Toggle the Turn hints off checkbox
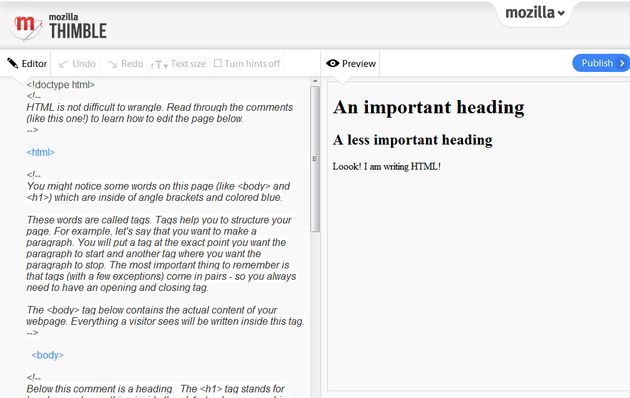The image size is (630, 398). click(218, 63)
